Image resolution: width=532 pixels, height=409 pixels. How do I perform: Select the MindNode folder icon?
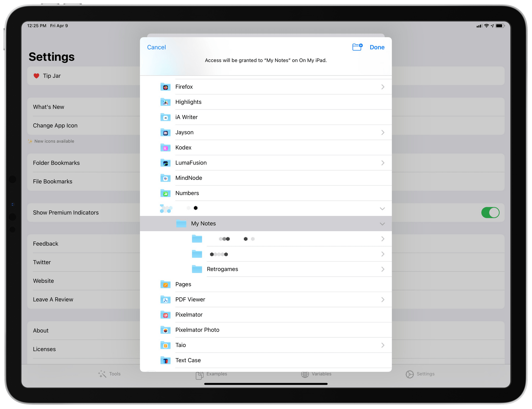(165, 178)
